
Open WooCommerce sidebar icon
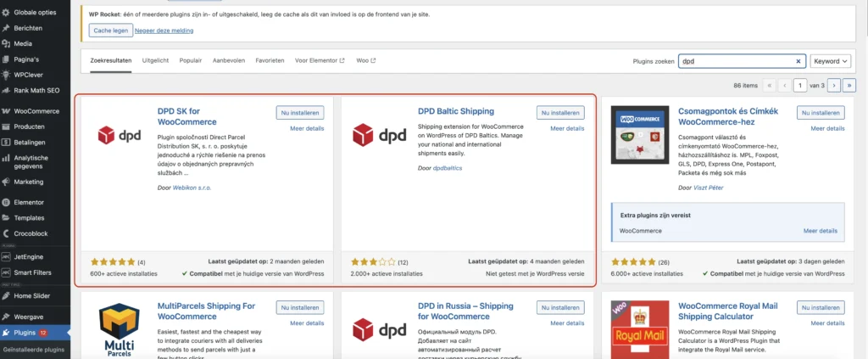point(6,111)
